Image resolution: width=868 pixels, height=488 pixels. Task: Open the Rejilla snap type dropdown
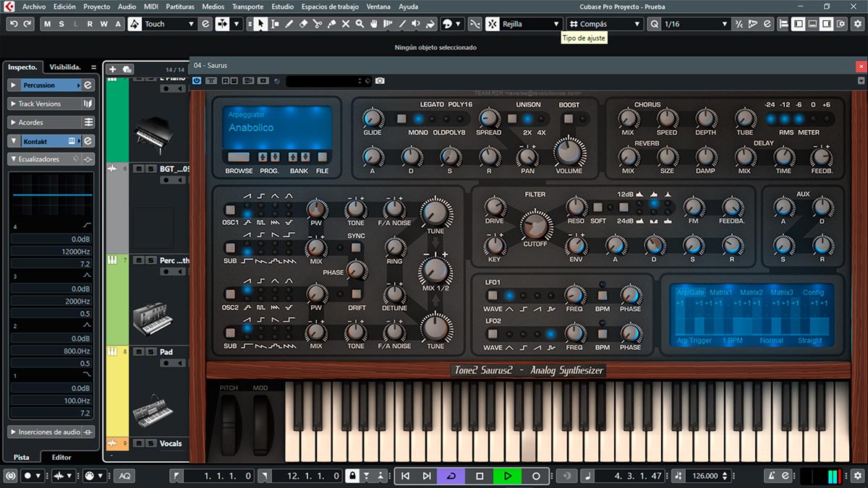click(530, 24)
